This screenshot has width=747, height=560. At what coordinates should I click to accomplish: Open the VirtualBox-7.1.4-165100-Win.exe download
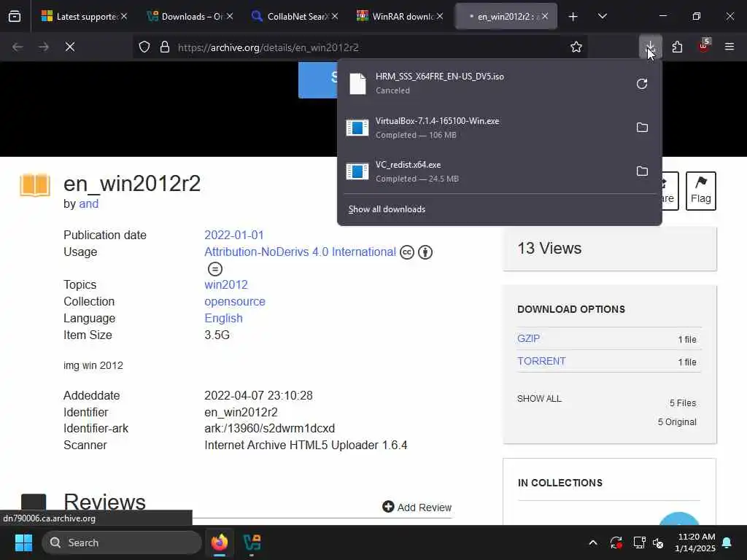[484, 128]
